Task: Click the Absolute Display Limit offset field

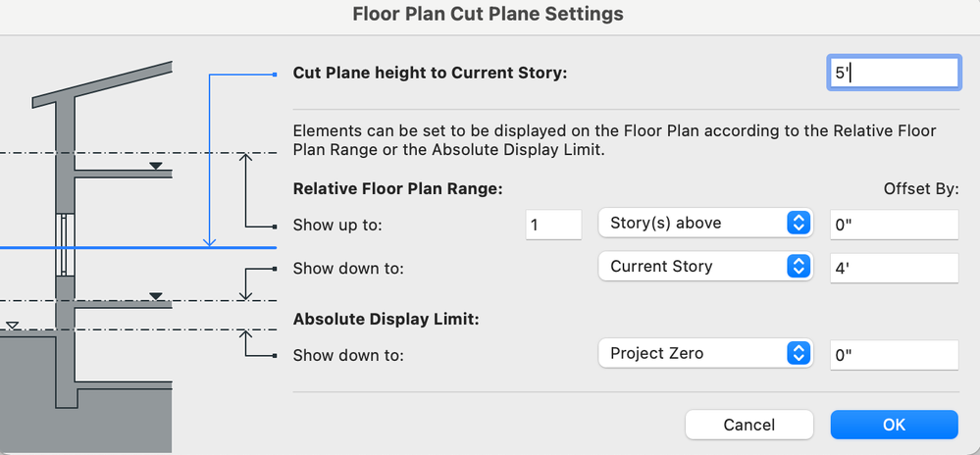Action: (893, 355)
